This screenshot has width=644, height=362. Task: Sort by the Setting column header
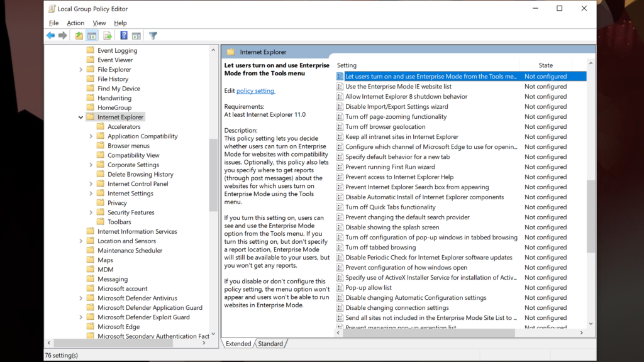tap(427, 65)
